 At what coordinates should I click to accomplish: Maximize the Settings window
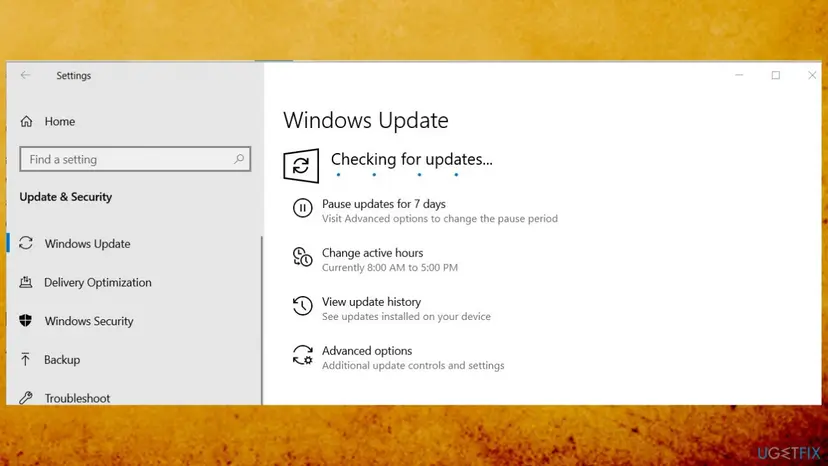coord(776,75)
